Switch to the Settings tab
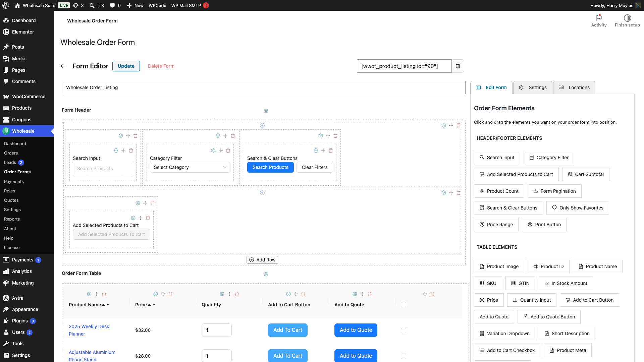The image size is (644, 362). click(533, 87)
